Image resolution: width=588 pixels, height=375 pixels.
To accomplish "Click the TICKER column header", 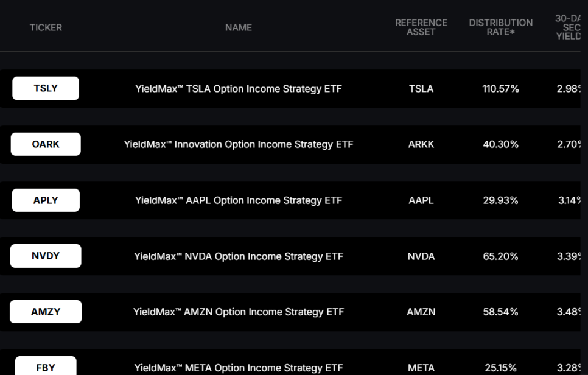I will 46,27.
